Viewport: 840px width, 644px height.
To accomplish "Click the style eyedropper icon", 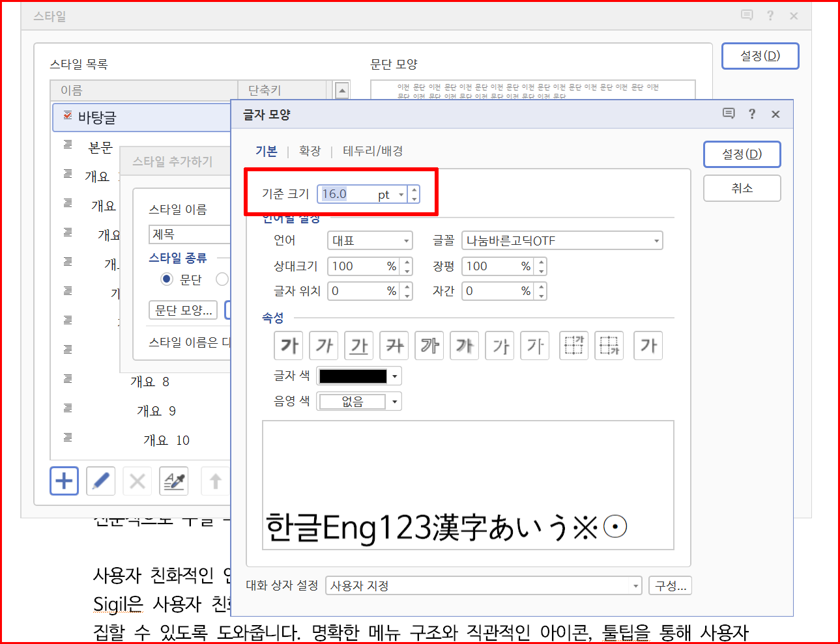I will 174,481.
